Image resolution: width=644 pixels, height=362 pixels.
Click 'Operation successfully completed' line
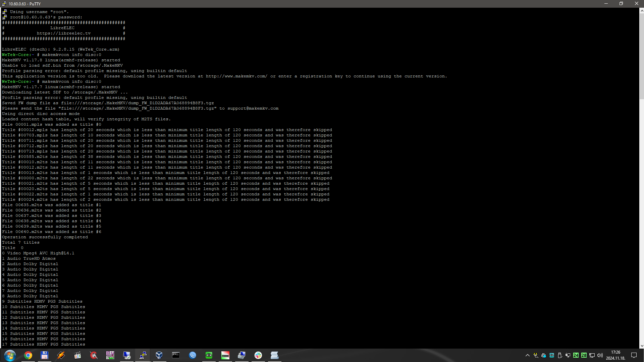click(x=45, y=237)
